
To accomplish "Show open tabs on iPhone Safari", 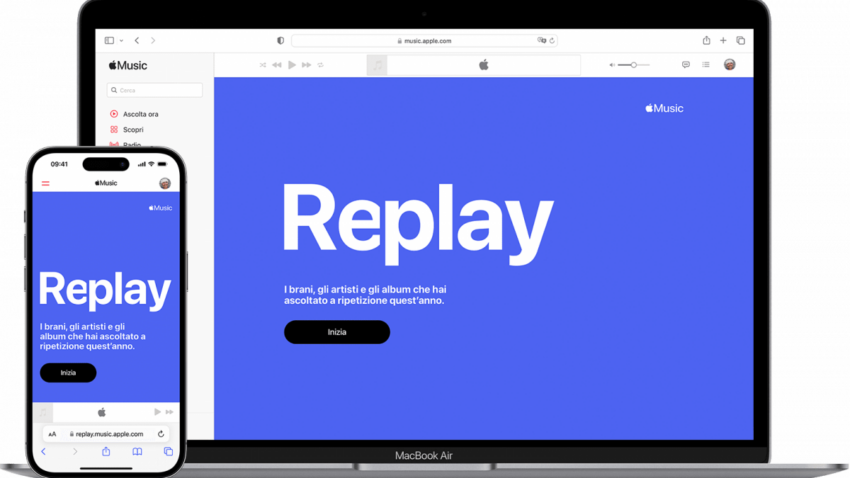I will 169,451.
